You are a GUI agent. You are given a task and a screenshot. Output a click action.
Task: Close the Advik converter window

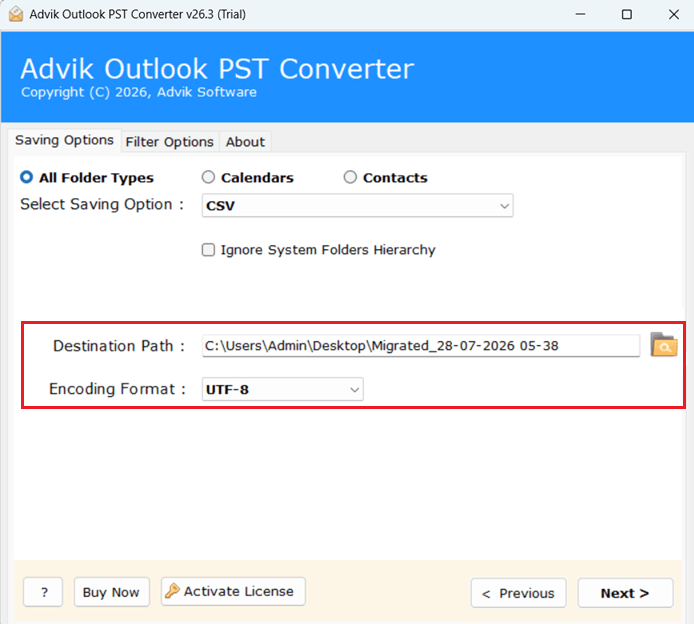tap(674, 14)
